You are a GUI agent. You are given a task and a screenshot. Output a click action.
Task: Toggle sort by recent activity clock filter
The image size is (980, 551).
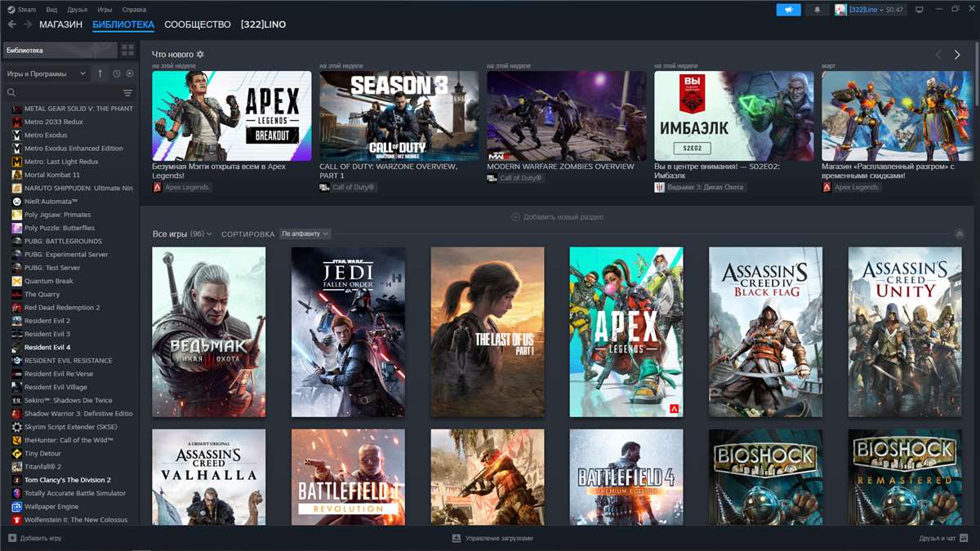pos(117,73)
